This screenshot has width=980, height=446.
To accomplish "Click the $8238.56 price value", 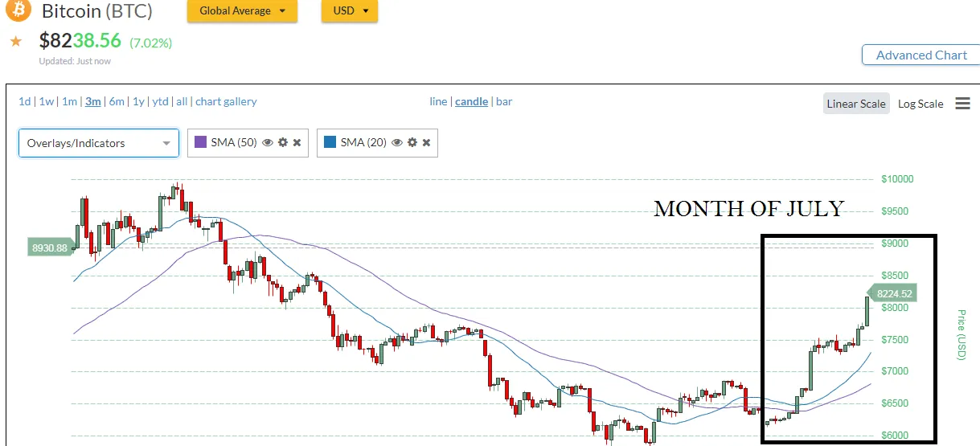I will (x=80, y=41).
